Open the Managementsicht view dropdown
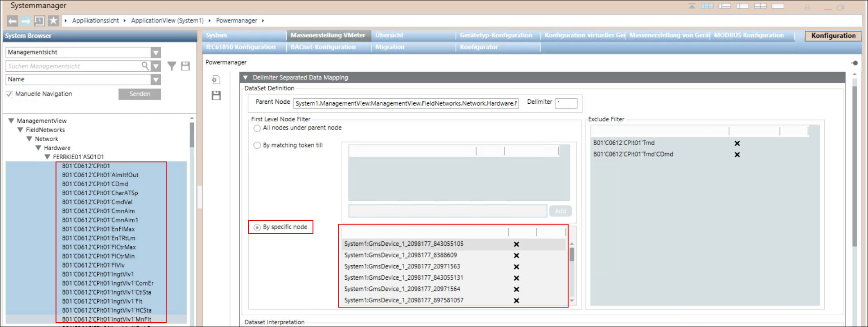Screen dimensions: 868x327 click(x=155, y=52)
